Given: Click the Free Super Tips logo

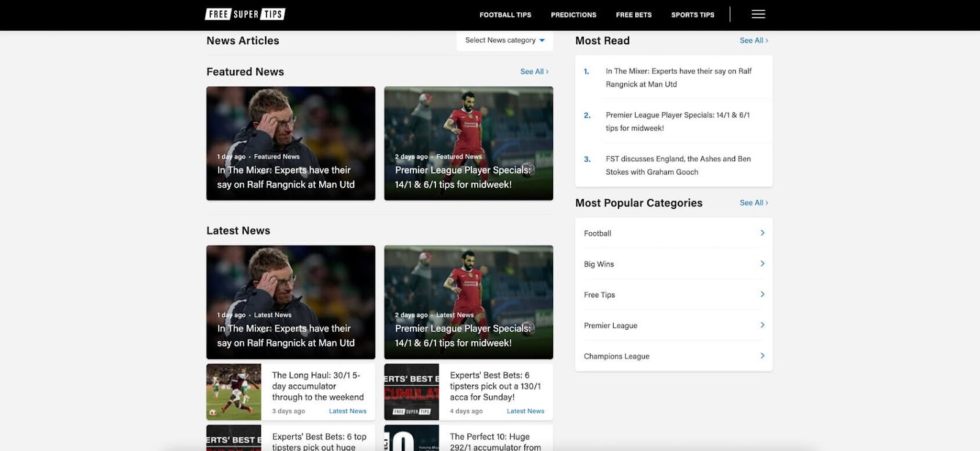Looking at the screenshot, I should coord(245,14).
